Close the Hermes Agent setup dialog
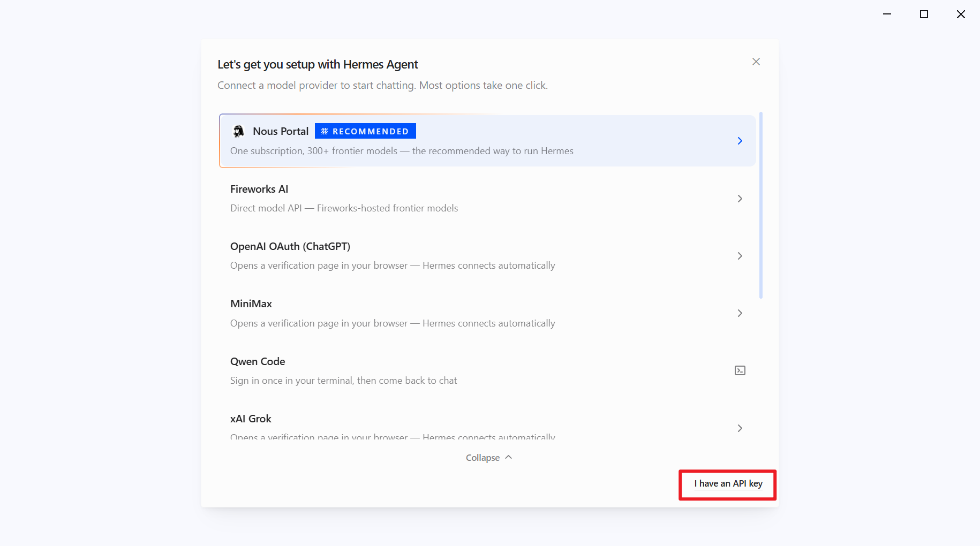Screen dimensions: 980x546 click(x=756, y=62)
